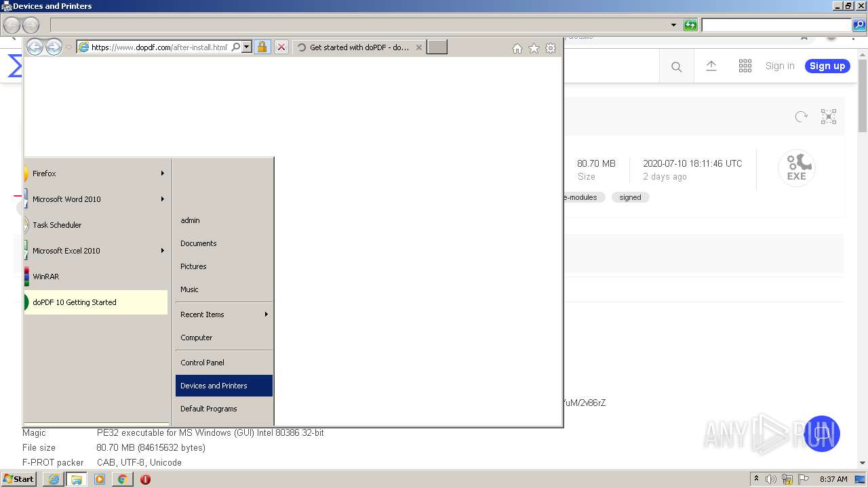Click the red Opera taskbar icon
The height and width of the screenshot is (488, 868).
click(145, 479)
